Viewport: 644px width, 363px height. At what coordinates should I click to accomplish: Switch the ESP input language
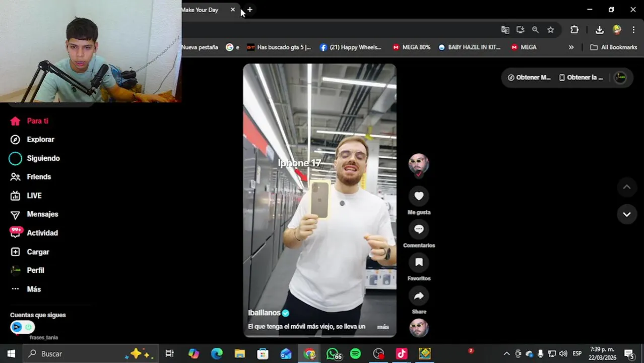click(577, 353)
